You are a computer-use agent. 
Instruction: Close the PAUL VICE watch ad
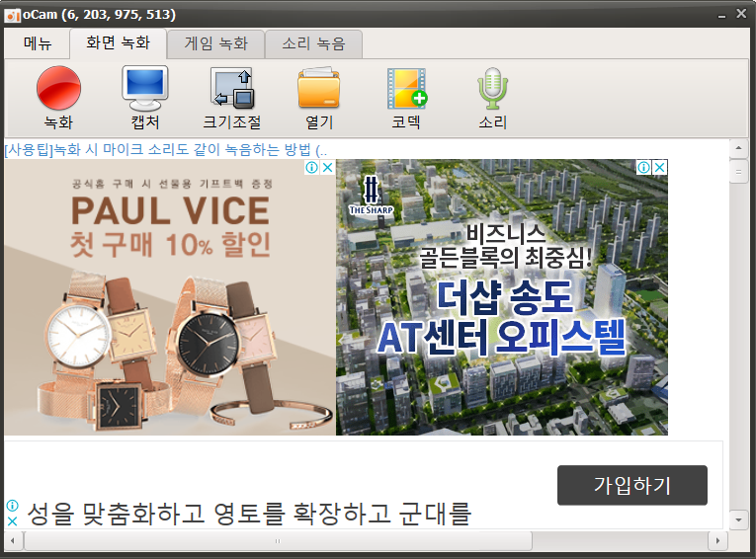(x=327, y=167)
